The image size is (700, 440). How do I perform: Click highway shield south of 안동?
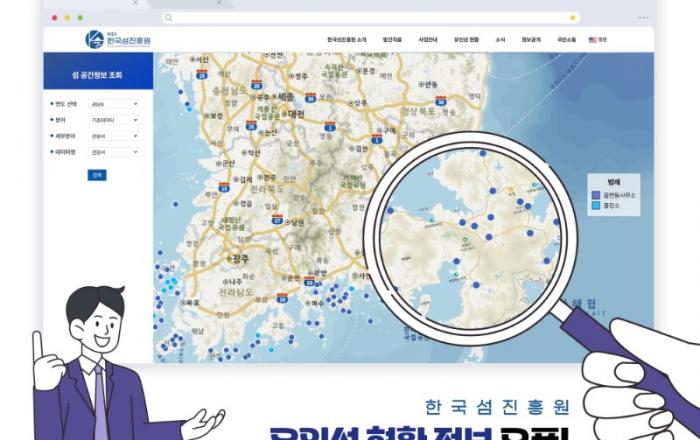(441, 100)
